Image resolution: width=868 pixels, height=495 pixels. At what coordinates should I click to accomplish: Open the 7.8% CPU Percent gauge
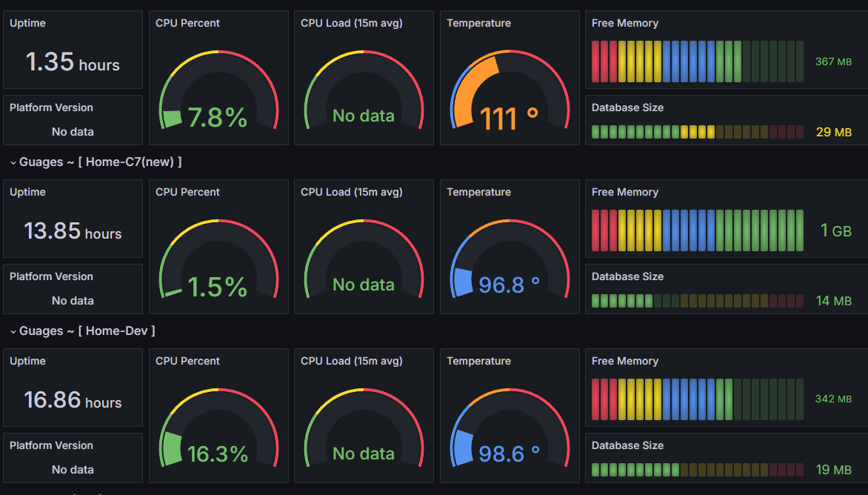[x=218, y=90]
